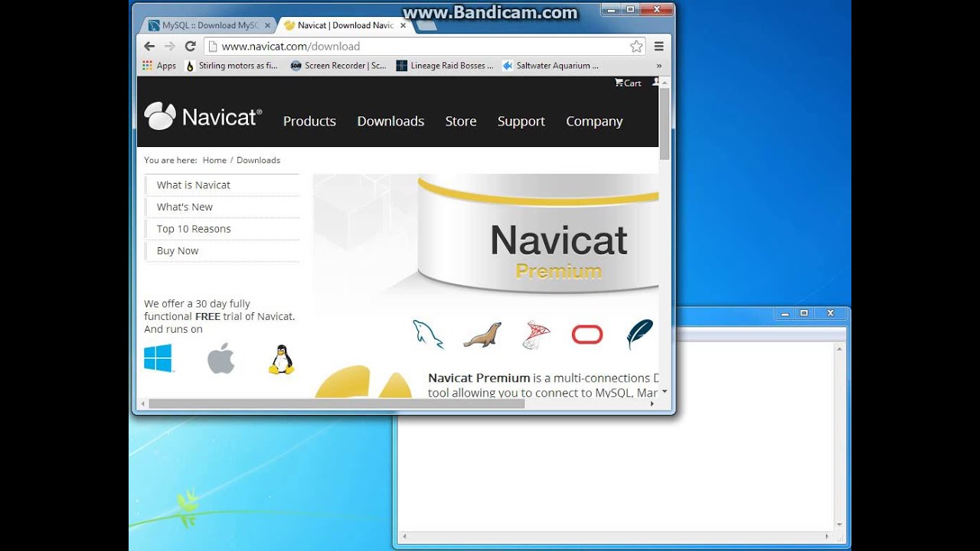Click the Downloads breadcrumb link

coord(258,160)
